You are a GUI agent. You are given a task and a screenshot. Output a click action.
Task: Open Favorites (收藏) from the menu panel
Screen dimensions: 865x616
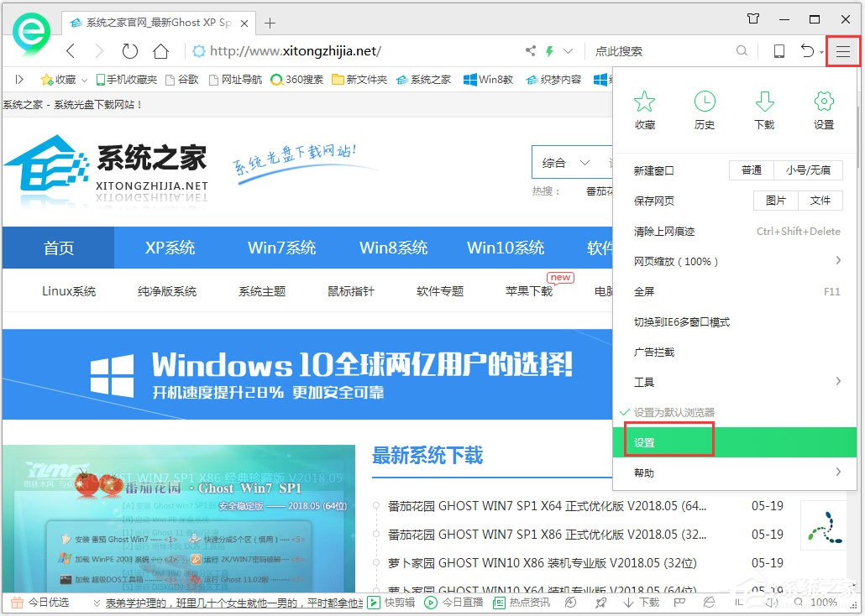(x=644, y=109)
